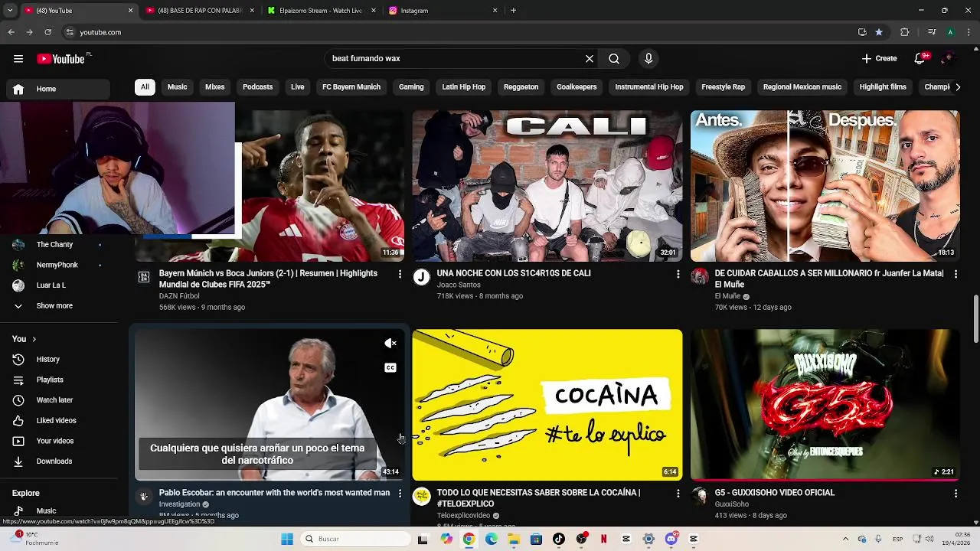Click the page vertical scrollbar
The width and height of the screenshot is (980, 551).
point(975,318)
